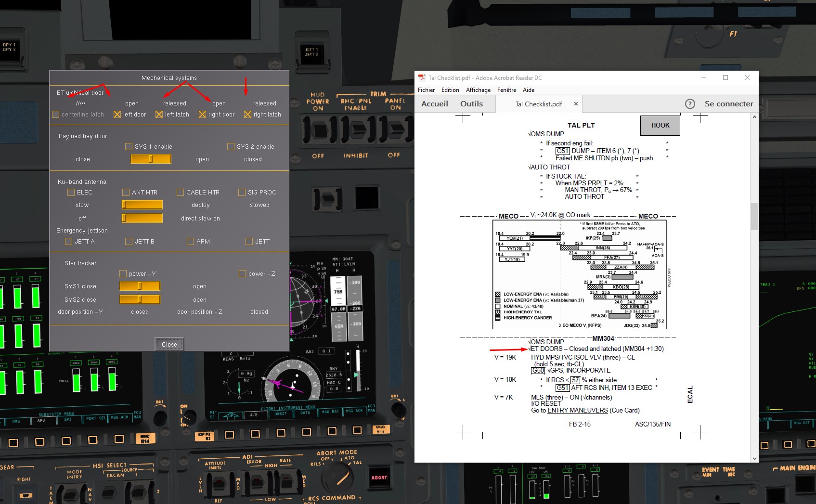Push the UP bezel button under flight instrument menu
The height and width of the screenshot is (504, 816).
coord(230,435)
